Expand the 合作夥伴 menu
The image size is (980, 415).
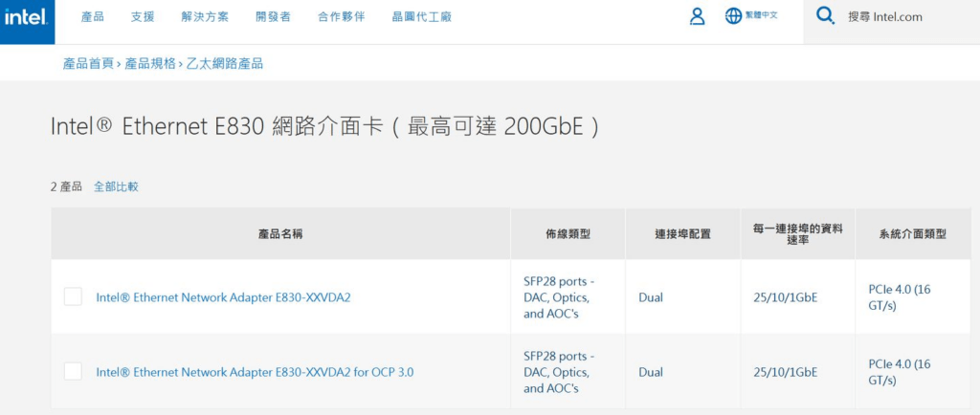pyautogui.click(x=342, y=17)
